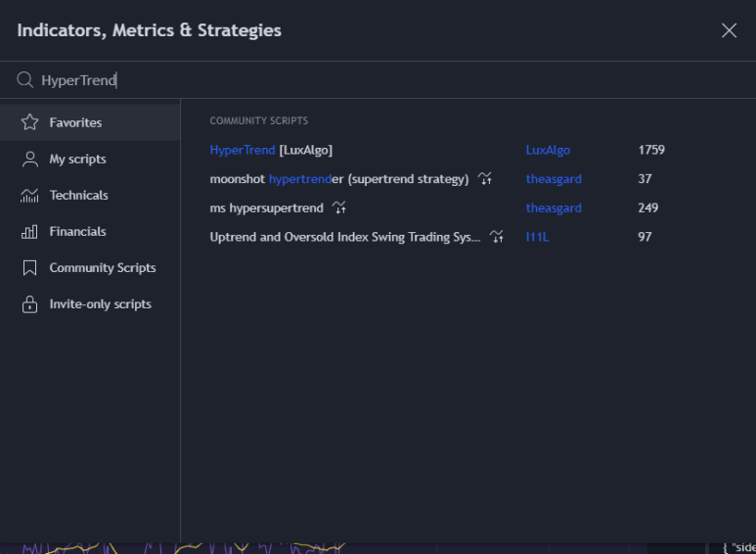756x554 pixels.
Task: Click the COMMUNITY SCRIPTS section heading
Action: coord(259,120)
